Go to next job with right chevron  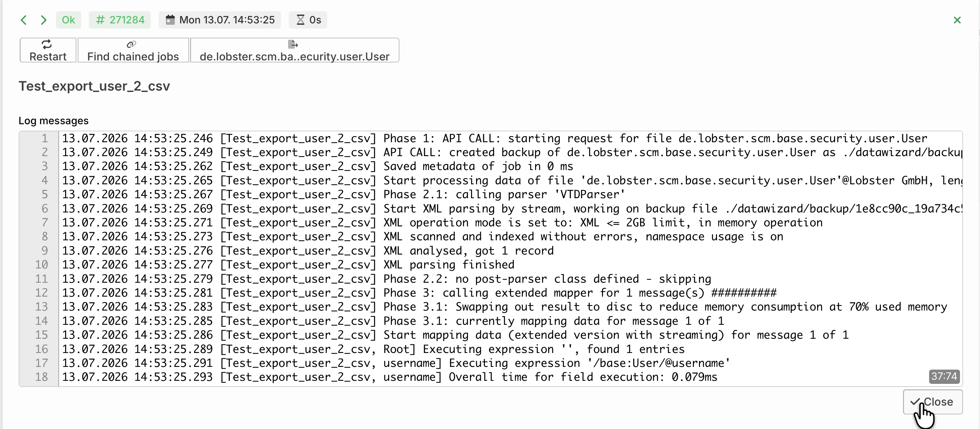point(43,20)
